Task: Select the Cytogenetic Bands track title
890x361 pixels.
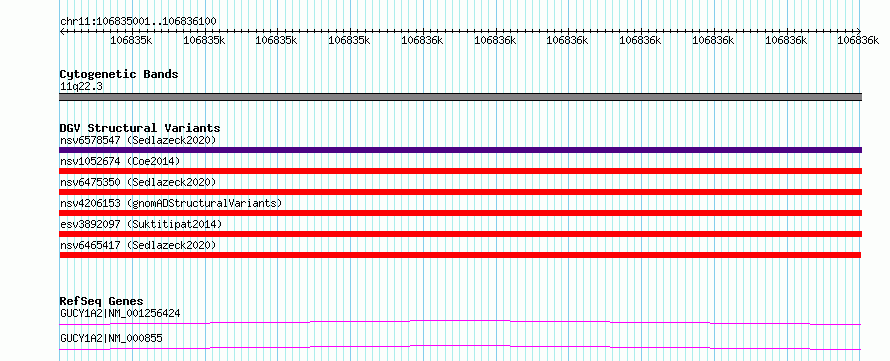Action: pos(119,74)
